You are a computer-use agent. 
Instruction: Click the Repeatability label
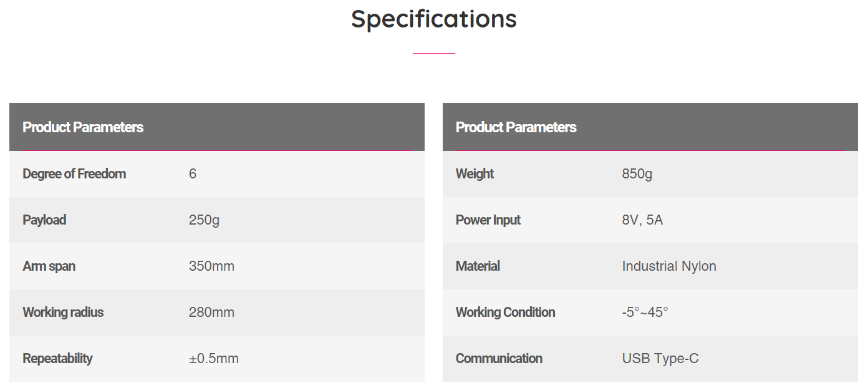(x=57, y=359)
